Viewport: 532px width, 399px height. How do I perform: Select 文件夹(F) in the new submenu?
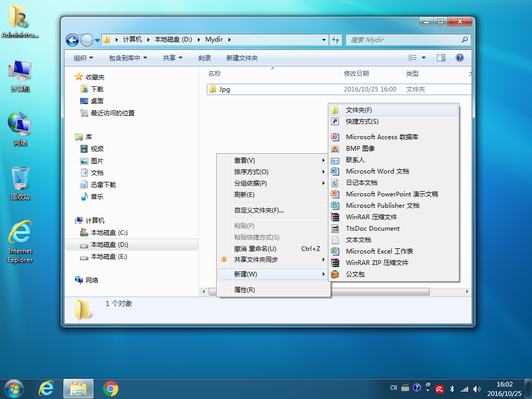pos(394,110)
